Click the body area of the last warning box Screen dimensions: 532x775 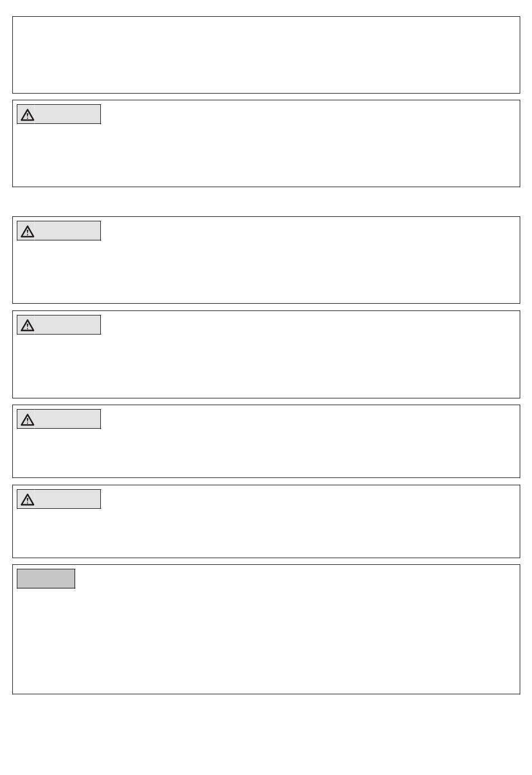[266, 532]
